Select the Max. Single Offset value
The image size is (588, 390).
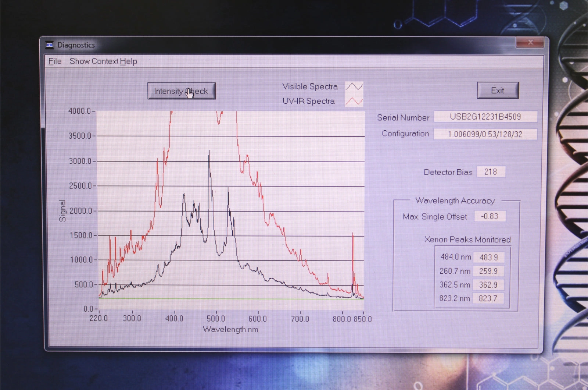pos(490,216)
